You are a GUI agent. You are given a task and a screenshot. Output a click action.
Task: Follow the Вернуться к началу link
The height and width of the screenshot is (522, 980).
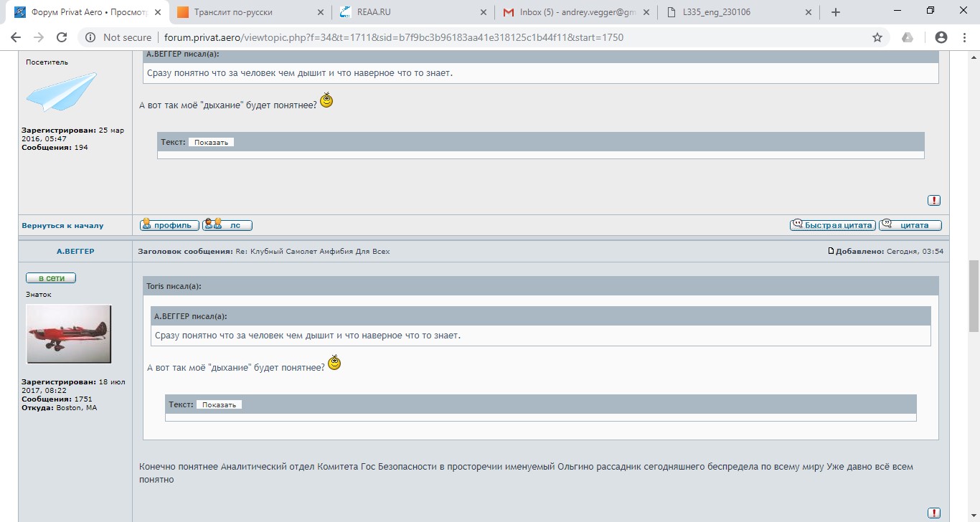click(62, 226)
